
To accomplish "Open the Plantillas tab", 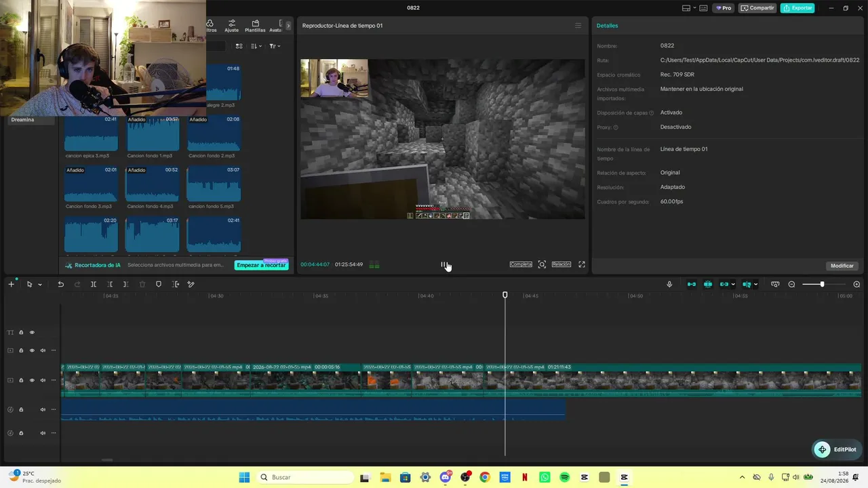I will 255,26.
